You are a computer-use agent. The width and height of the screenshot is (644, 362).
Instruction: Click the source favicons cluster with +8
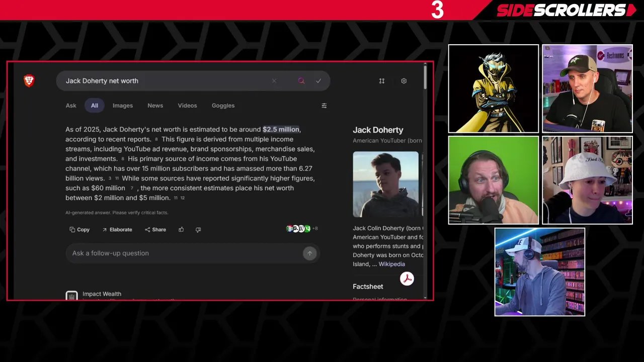[302, 229]
